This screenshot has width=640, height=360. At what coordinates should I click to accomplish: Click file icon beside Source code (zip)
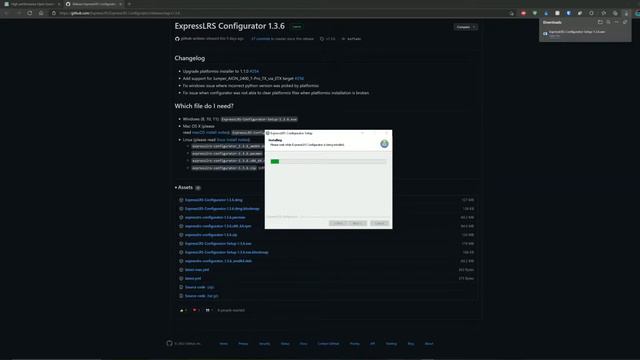(x=181, y=287)
